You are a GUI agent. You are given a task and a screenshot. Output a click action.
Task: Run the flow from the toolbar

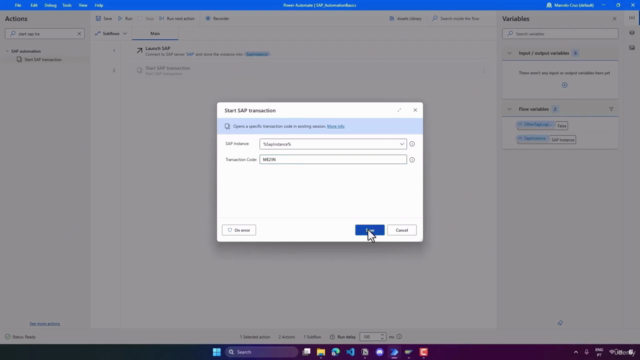[125, 18]
